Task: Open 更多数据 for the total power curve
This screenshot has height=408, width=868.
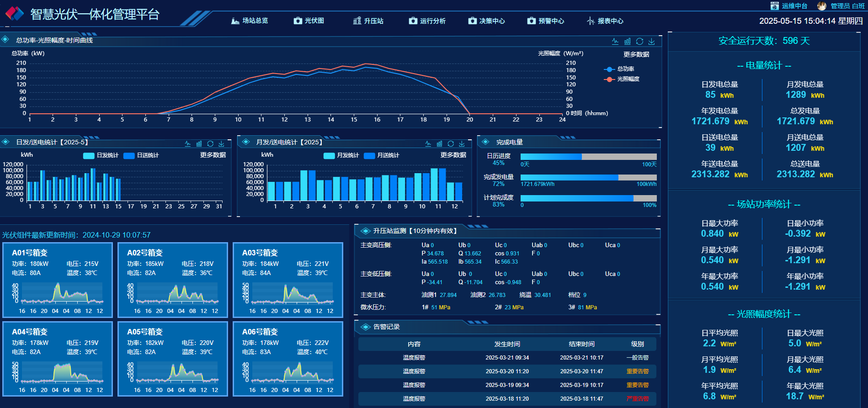Action: (636, 54)
